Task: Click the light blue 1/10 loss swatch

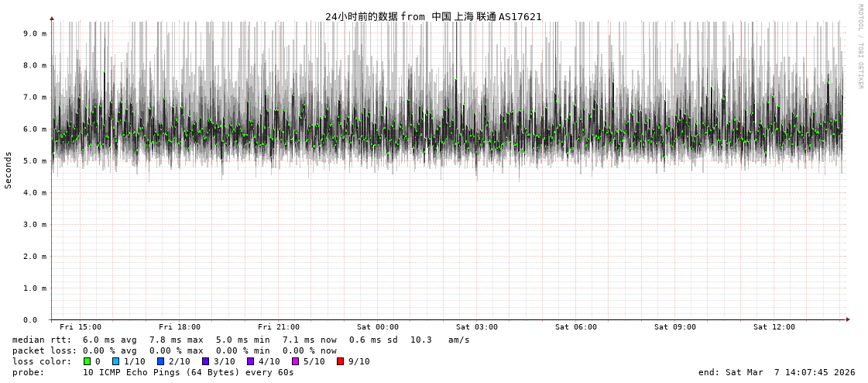Action: tap(115, 361)
